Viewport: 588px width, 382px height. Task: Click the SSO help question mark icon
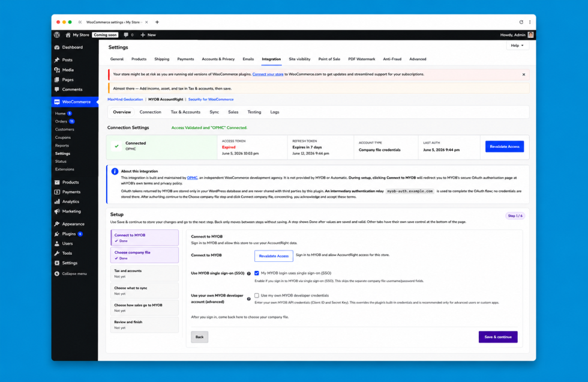248,273
